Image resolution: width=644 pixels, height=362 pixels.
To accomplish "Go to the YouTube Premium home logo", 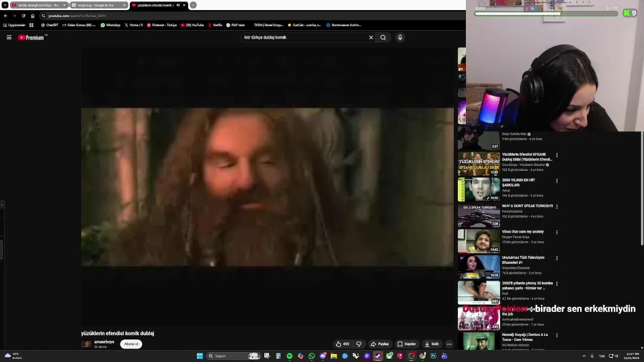I will 32,37.
